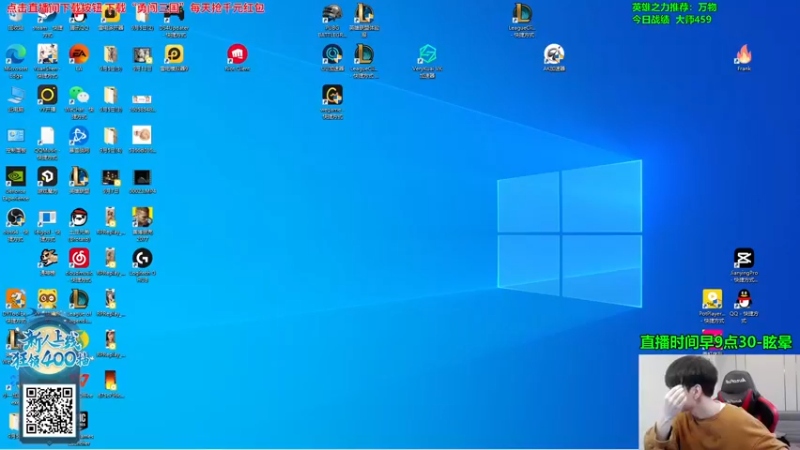Launch JianyingPro video editor shortcut

coord(744,259)
